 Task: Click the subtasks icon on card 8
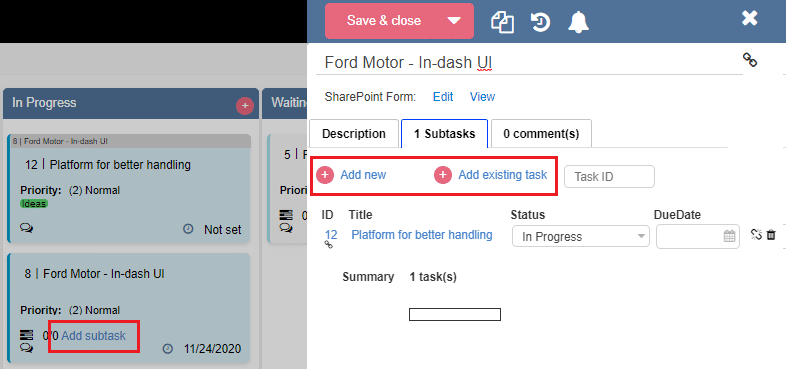click(27, 335)
